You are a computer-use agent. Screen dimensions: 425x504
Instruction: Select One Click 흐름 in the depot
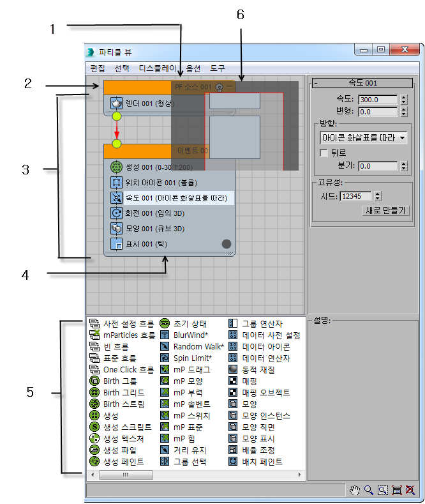pyautogui.click(x=122, y=370)
